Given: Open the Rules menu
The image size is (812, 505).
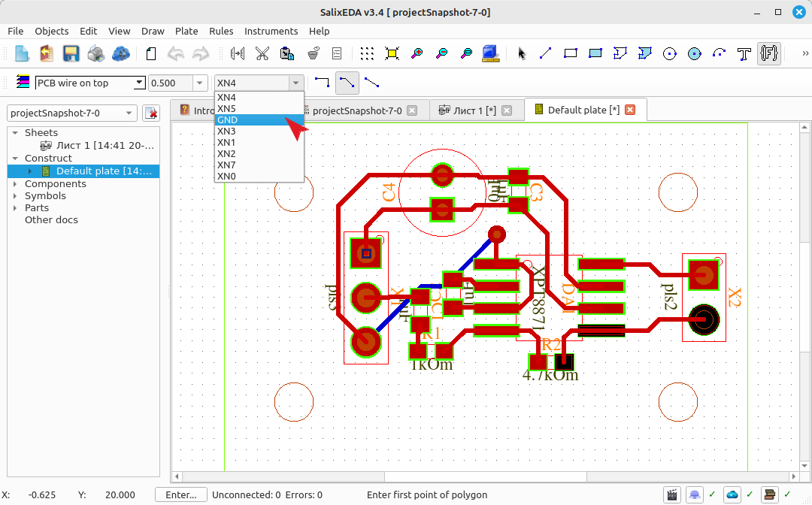Looking at the screenshot, I should (221, 31).
